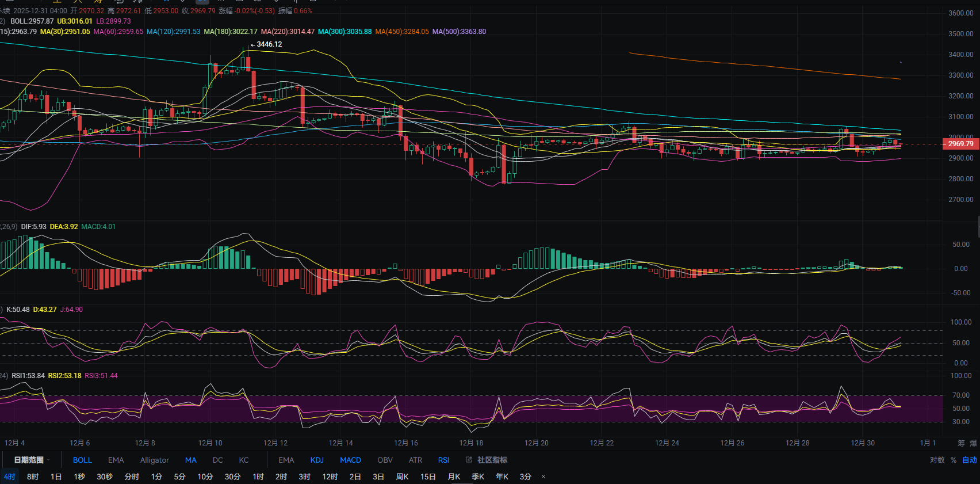Switch to percent scale (%)
980x484 pixels.
coord(954,460)
